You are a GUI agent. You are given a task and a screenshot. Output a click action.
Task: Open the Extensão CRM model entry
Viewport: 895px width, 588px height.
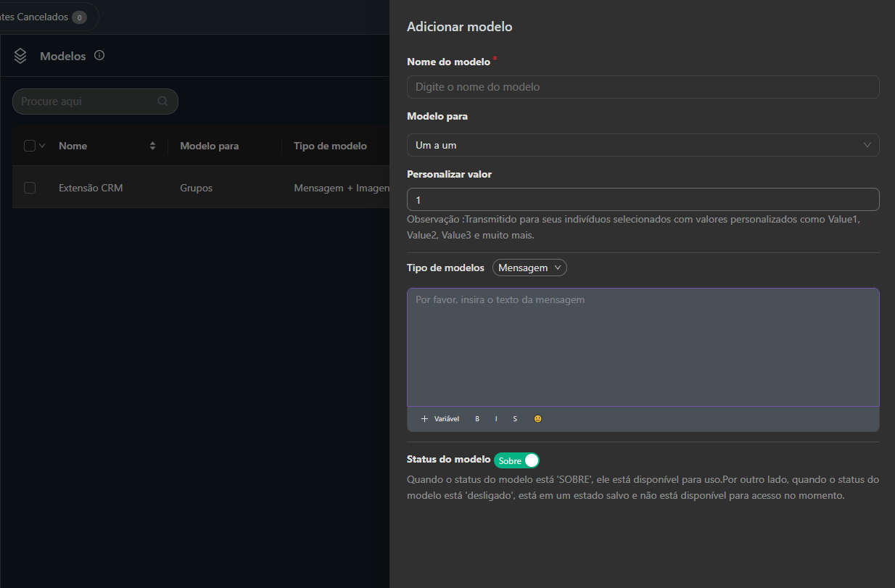91,188
